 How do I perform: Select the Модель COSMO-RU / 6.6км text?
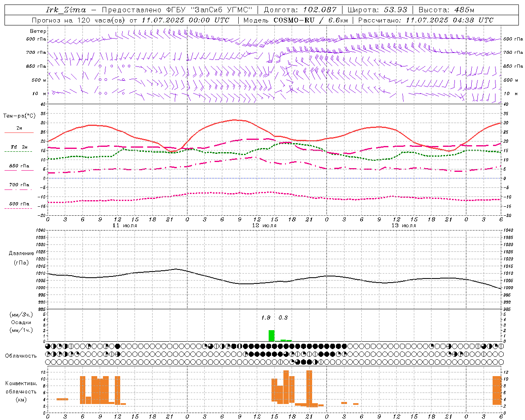[x=296, y=20]
